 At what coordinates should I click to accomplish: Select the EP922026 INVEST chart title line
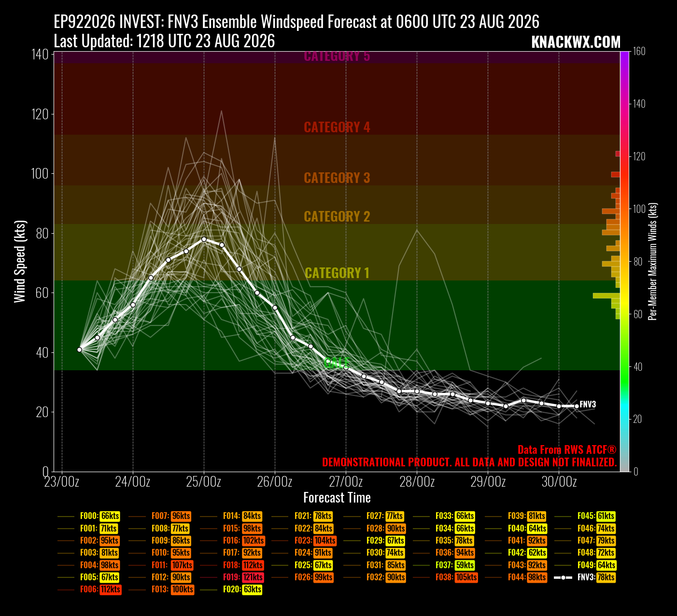[x=296, y=22]
